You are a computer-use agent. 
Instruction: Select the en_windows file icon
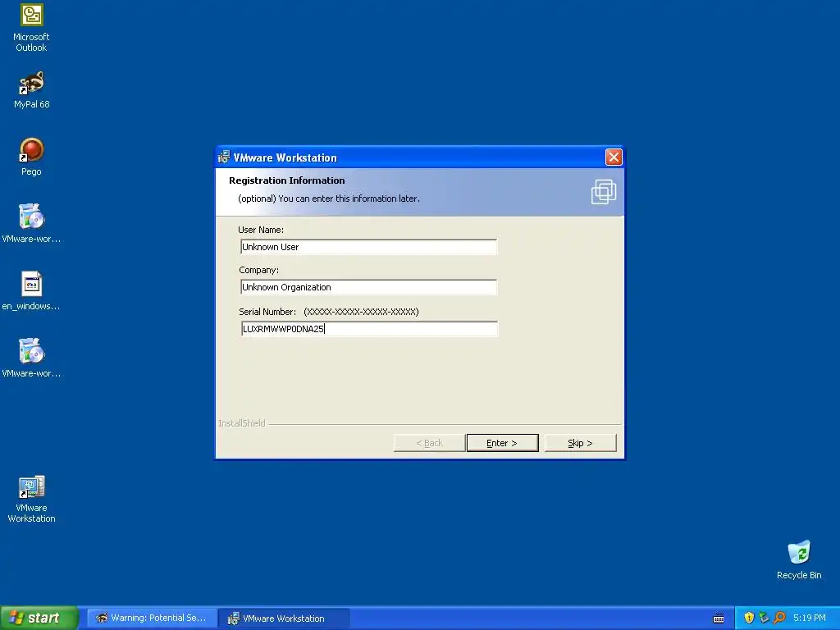(32, 291)
